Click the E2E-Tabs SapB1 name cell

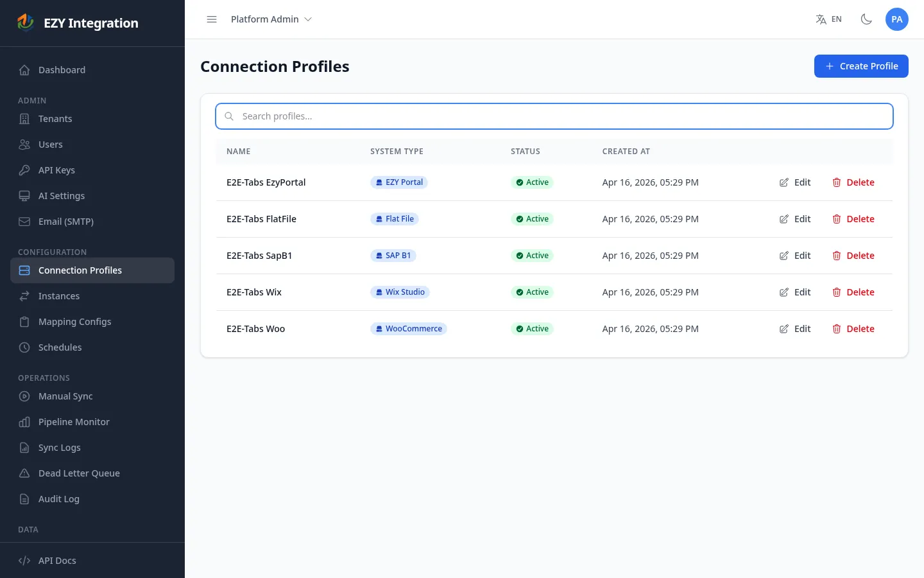point(259,256)
